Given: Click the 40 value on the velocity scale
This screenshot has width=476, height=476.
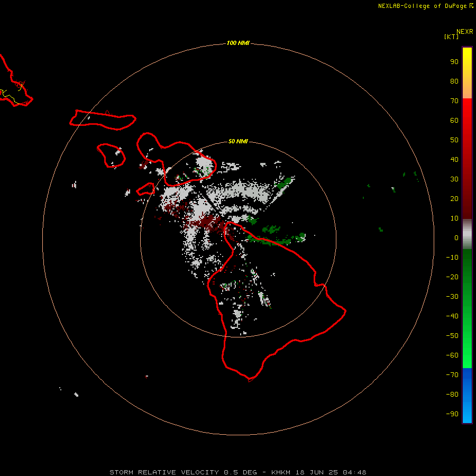Looking at the screenshot, I should click(x=454, y=159).
